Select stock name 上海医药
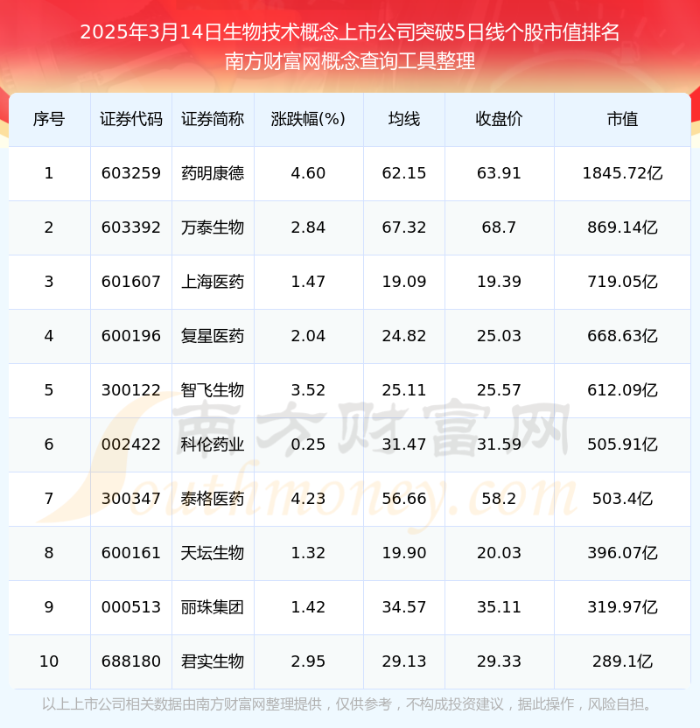700x728 pixels. coord(213,282)
